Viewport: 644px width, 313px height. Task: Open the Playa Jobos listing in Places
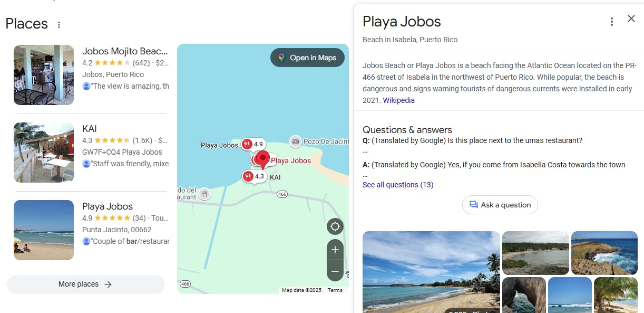click(x=108, y=206)
